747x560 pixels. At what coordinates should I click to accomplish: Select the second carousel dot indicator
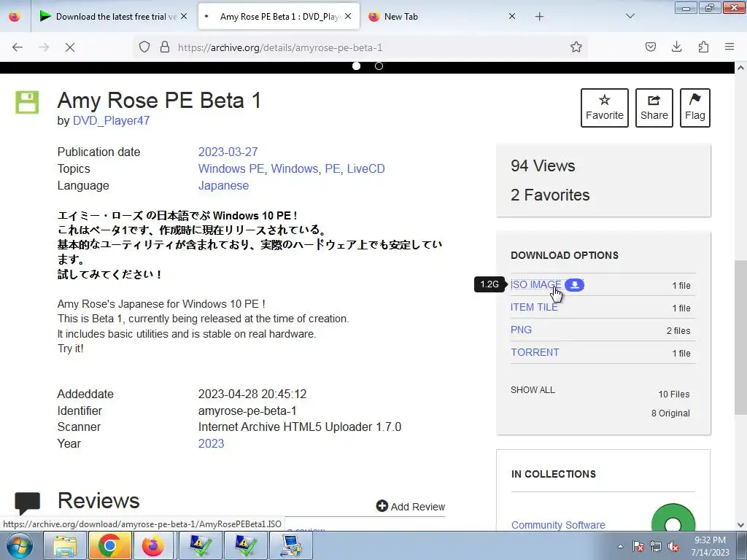(x=379, y=66)
